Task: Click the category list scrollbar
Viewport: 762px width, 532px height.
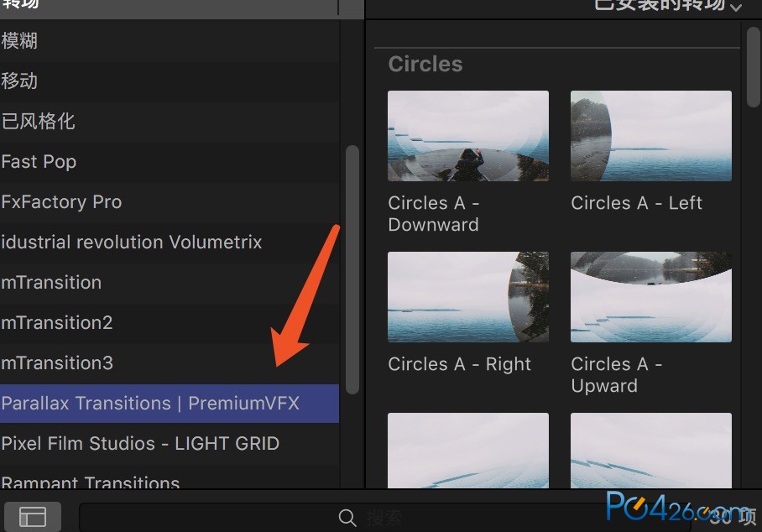Action: (x=352, y=269)
